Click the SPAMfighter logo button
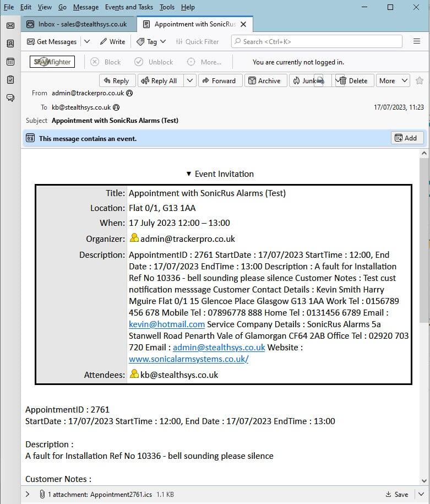 pos(52,62)
